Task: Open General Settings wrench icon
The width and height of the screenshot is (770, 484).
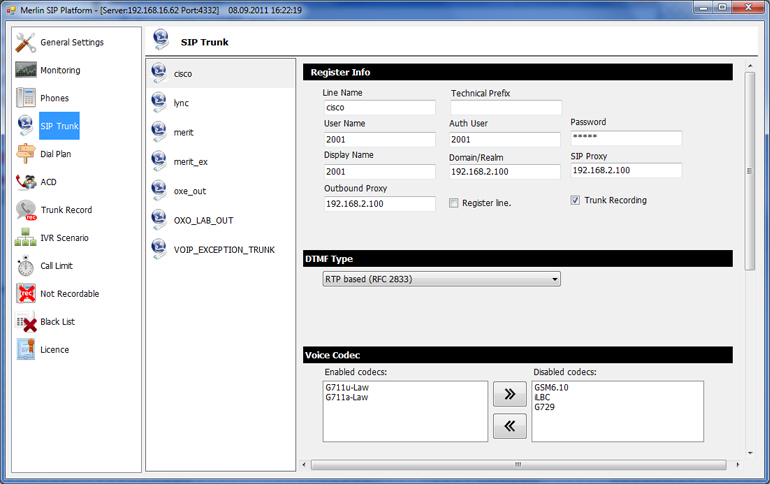Action: (x=25, y=42)
